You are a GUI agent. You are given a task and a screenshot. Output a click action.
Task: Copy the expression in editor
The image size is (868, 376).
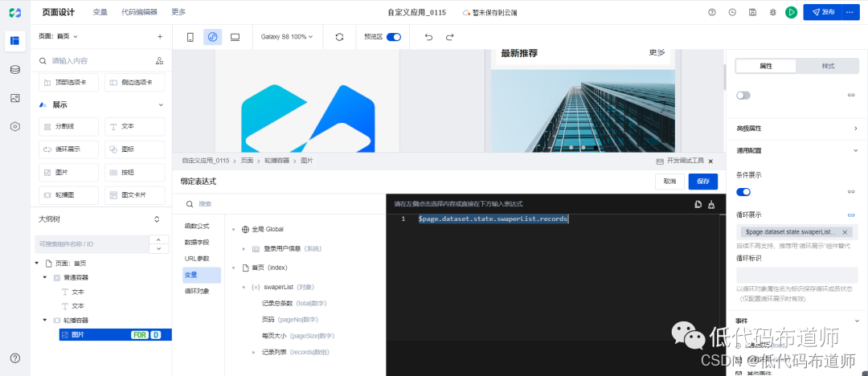point(698,204)
